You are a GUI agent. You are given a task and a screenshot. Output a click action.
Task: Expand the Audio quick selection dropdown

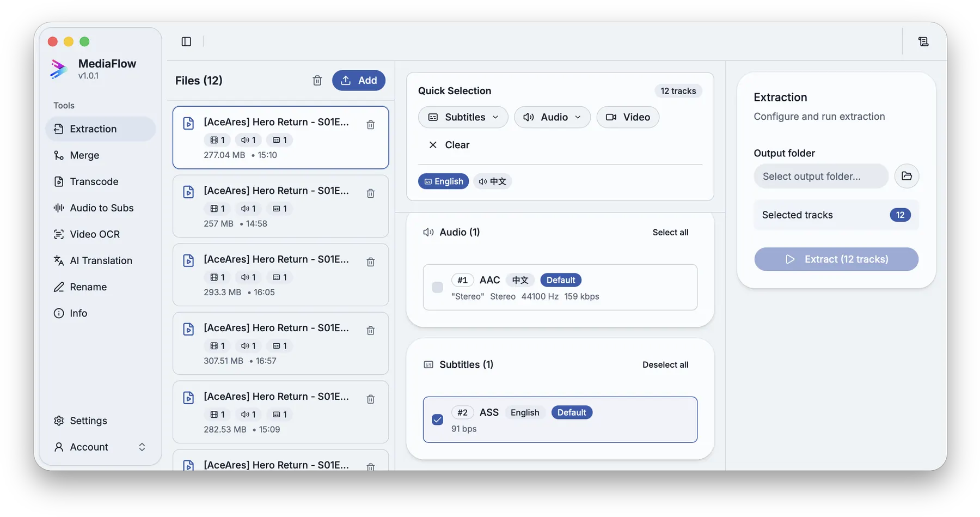point(552,117)
